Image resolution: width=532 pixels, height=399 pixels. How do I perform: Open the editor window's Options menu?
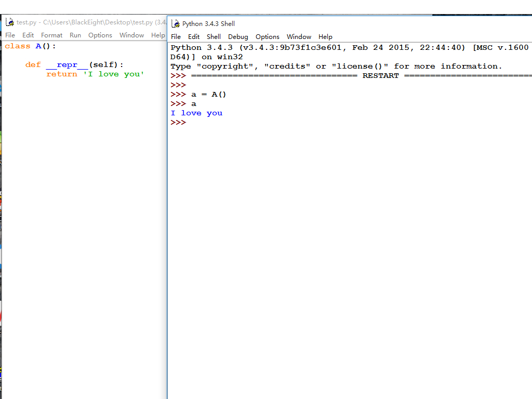coord(100,35)
